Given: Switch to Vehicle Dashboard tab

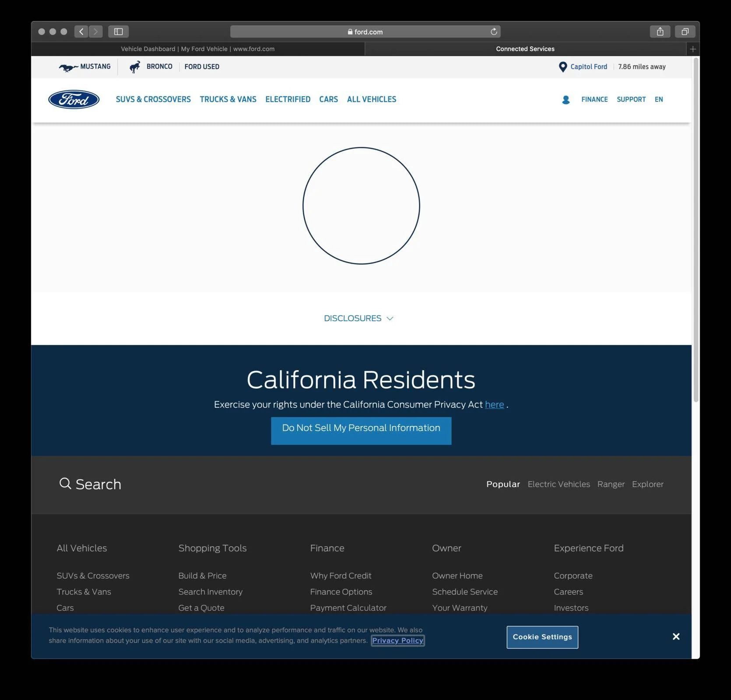Looking at the screenshot, I should tap(198, 49).
